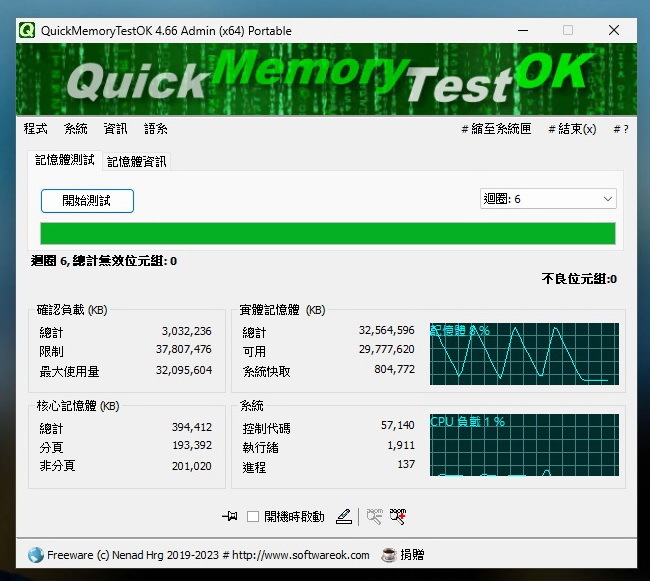The width and height of the screenshot is (650, 581).
Task: Select the 記憶體測試 tab
Action: click(x=65, y=160)
